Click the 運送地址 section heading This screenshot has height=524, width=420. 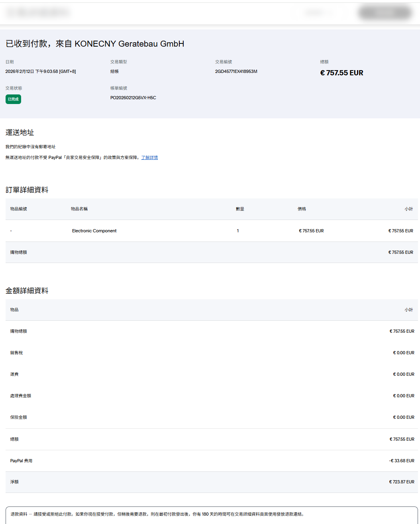20,133
